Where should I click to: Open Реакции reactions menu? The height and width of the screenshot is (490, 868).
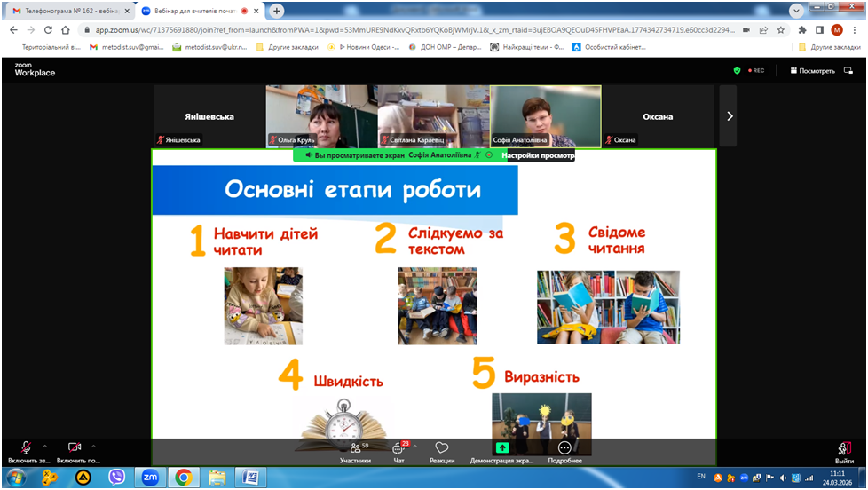tap(442, 452)
